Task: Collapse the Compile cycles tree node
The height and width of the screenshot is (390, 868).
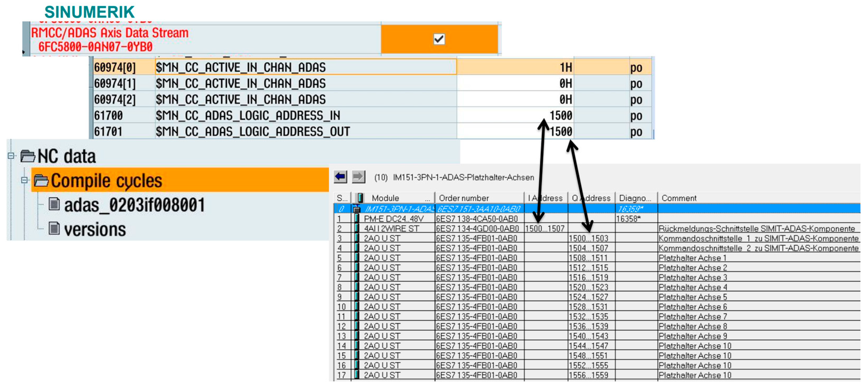Action: tap(24, 180)
